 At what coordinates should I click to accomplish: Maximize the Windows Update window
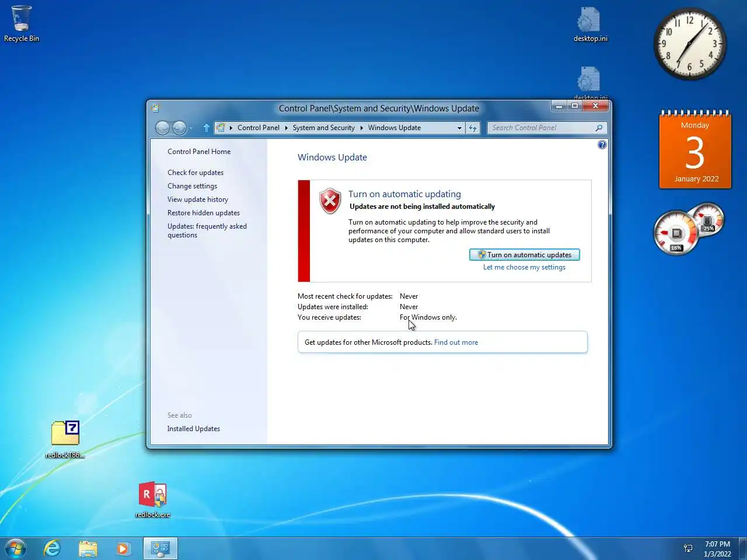coord(574,106)
